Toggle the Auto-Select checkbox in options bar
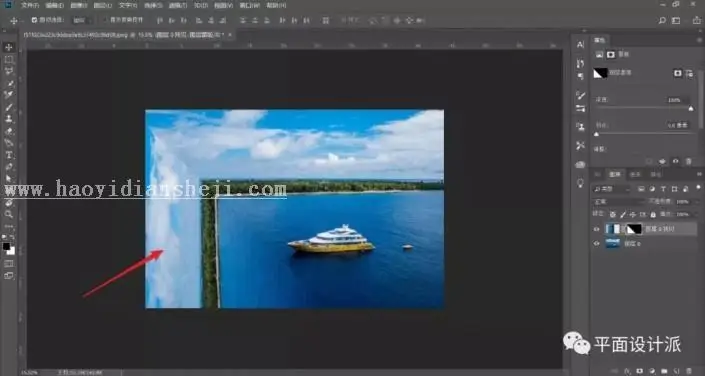 [34, 20]
